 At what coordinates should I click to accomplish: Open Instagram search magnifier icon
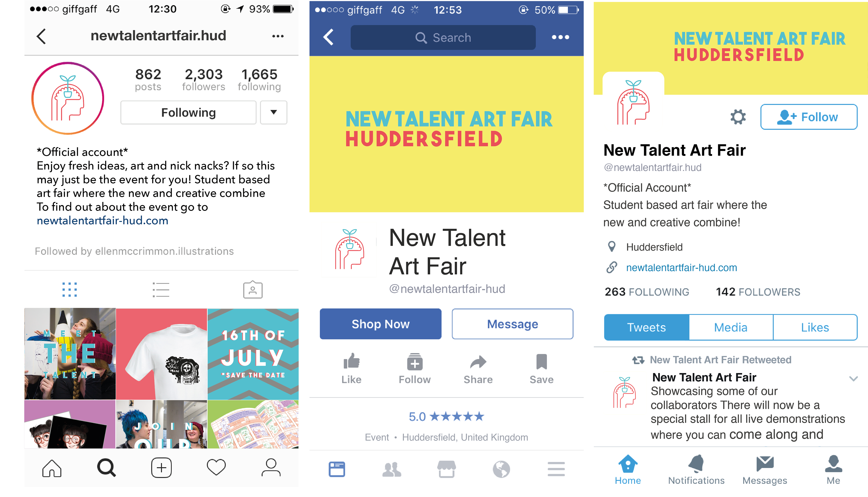coord(106,468)
